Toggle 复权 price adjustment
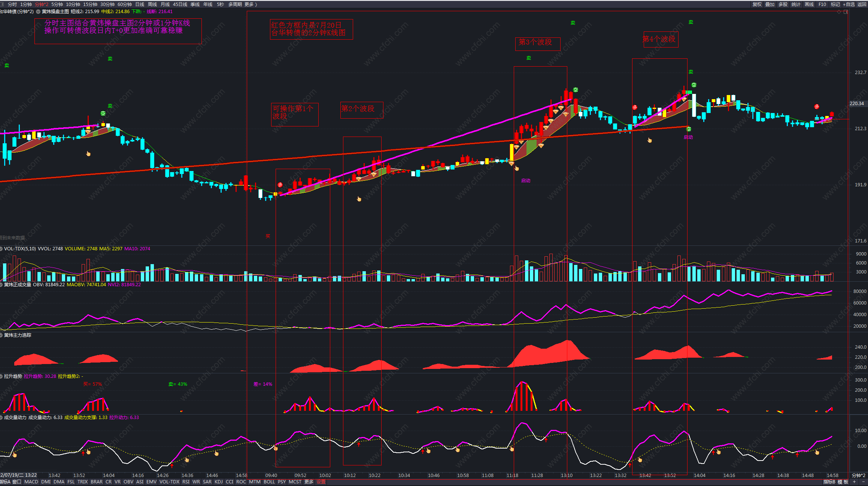The width and height of the screenshot is (868, 486). [x=757, y=4]
